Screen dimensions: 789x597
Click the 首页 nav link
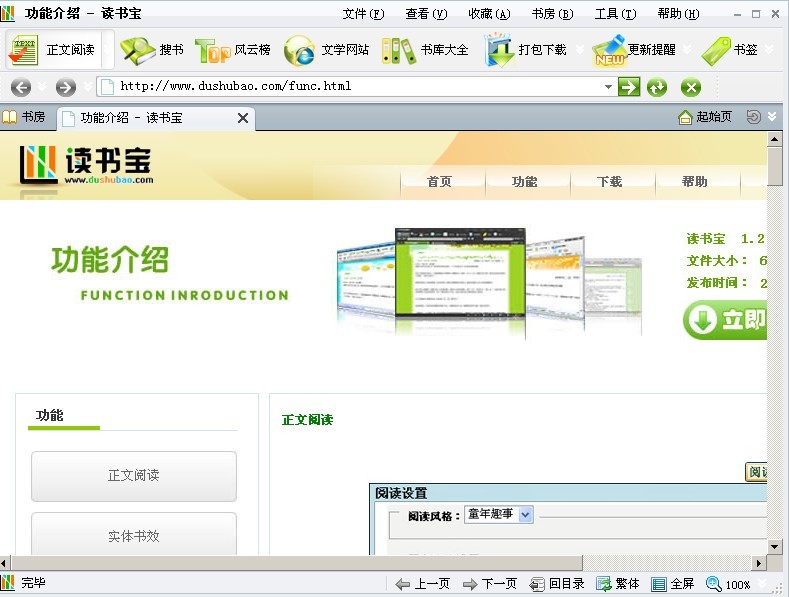click(439, 182)
